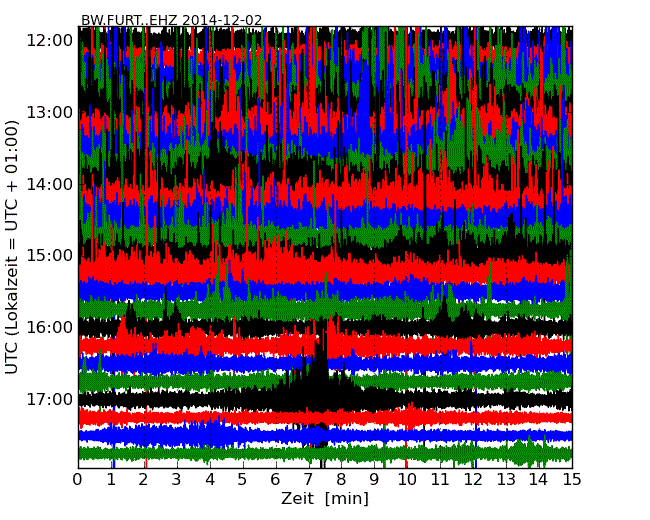Click the x-axis tick label 6
The image size is (650, 520).
coord(276,479)
